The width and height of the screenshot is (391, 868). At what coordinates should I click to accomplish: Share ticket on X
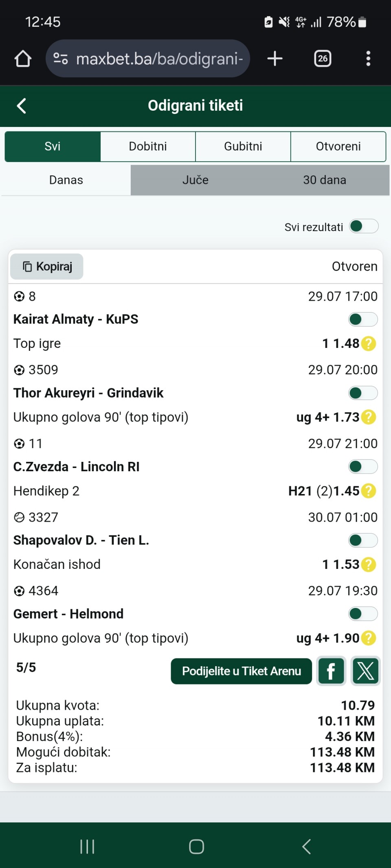click(365, 671)
